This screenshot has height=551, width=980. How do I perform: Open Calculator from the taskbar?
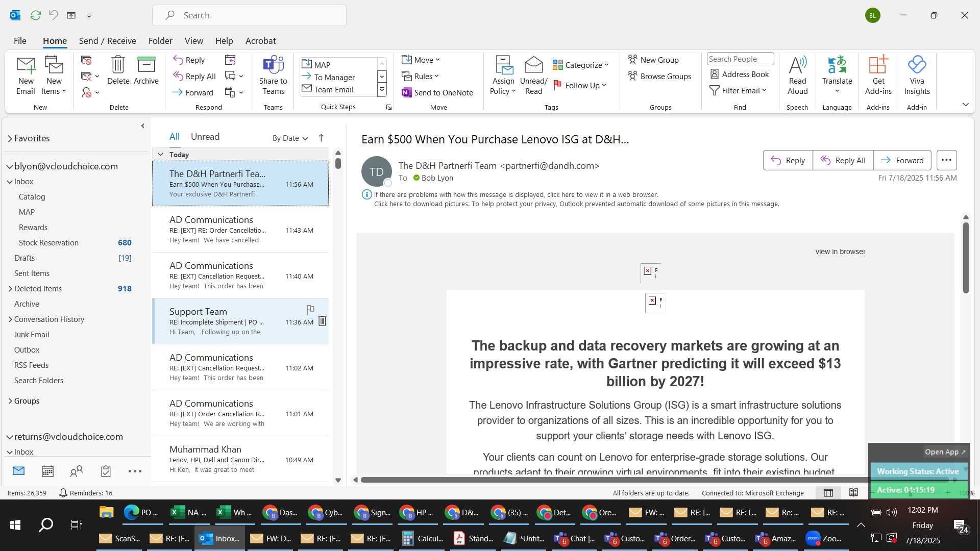click(x=423, y=538)
